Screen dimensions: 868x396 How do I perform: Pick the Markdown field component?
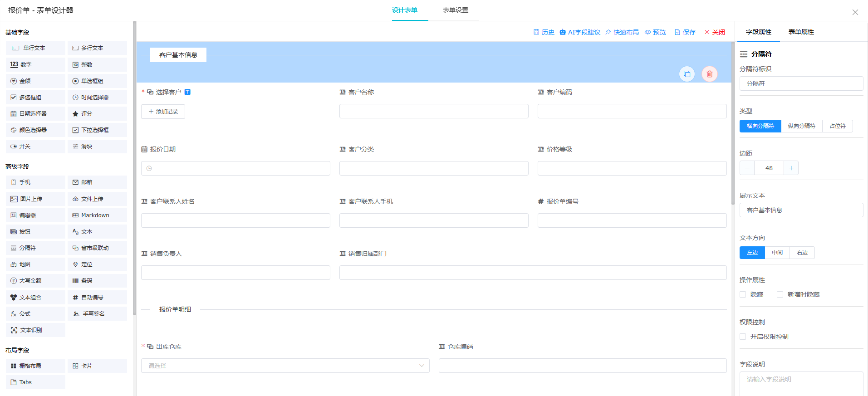98,215
